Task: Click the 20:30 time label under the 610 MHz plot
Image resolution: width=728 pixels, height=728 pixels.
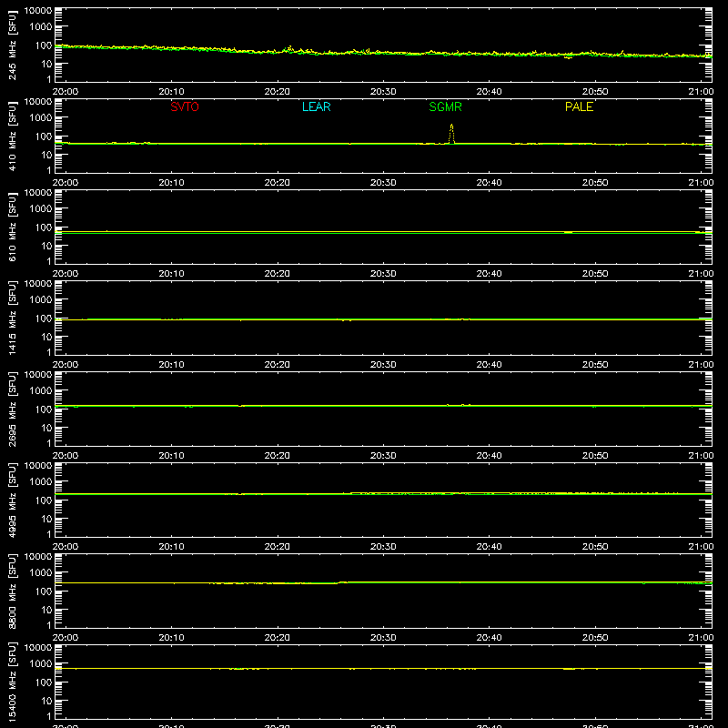Action: click(x=383, y=274)
